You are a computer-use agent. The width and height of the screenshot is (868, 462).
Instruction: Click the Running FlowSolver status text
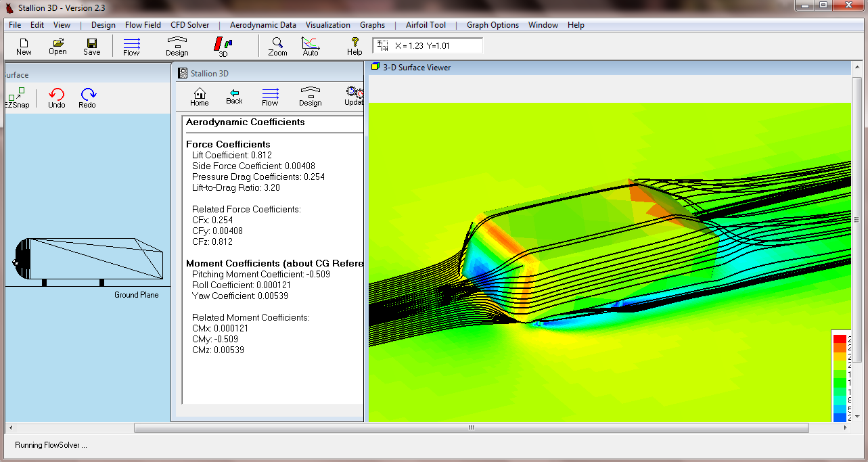[51, 445]
